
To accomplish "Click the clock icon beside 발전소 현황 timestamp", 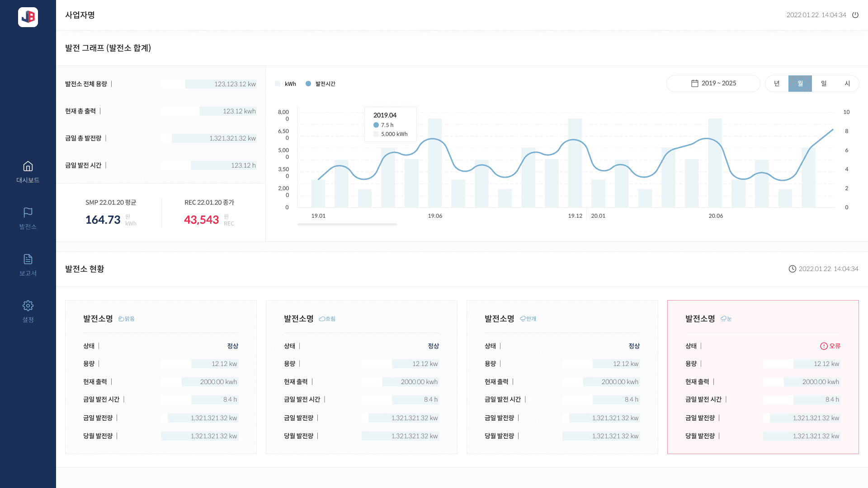I will 792,269.
